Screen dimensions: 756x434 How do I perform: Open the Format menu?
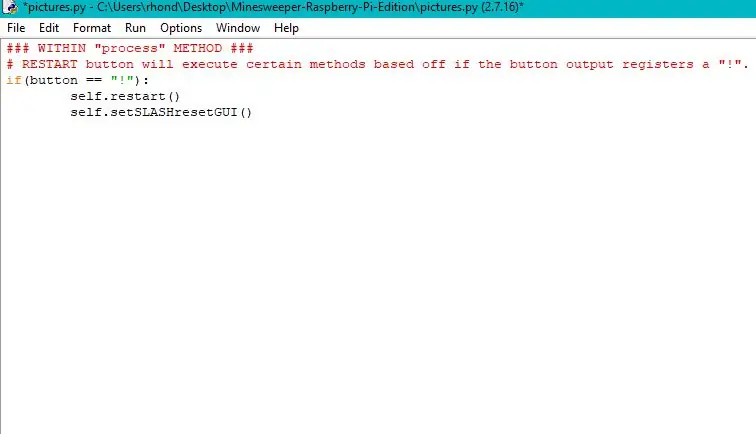click(x=92, y=28)
